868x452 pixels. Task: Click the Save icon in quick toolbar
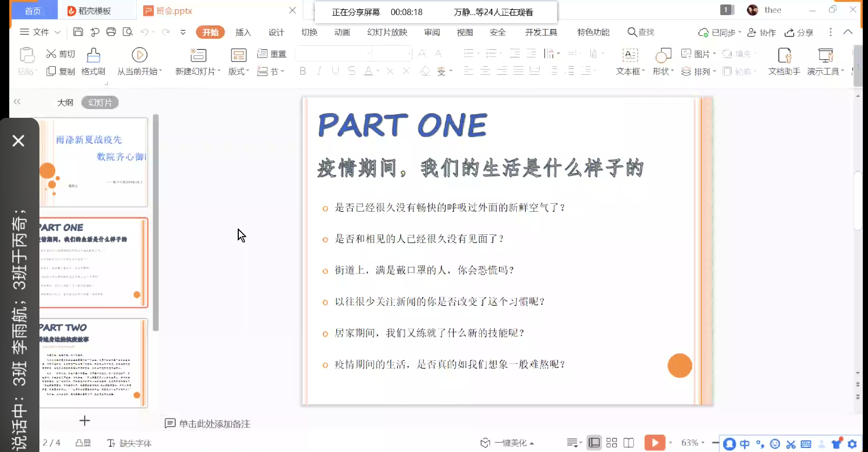click(x=78, y=32)
